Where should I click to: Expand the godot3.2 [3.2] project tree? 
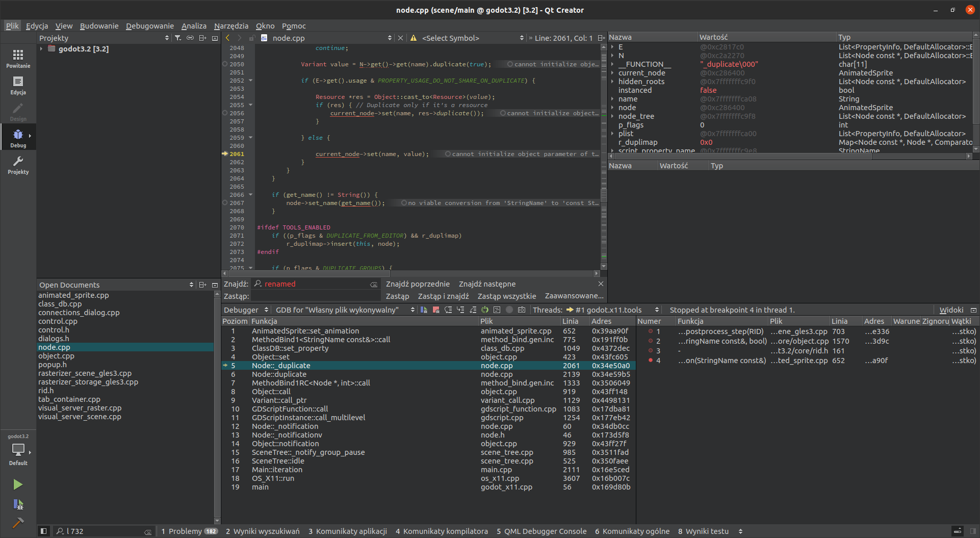pos(41,49)
